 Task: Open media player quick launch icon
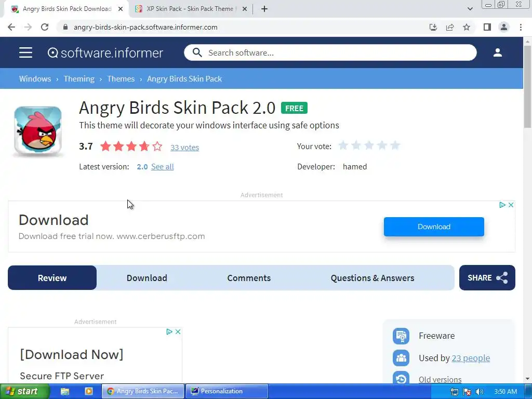coord(88,391)
